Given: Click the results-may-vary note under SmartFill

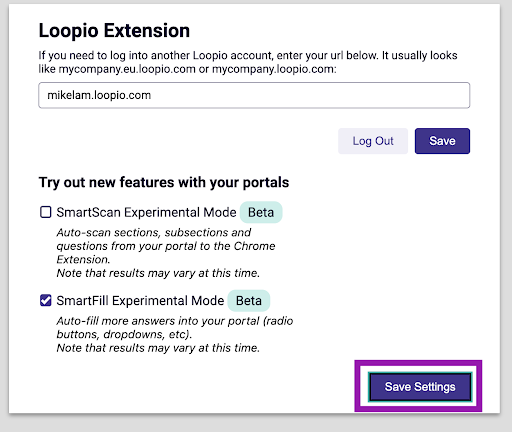Looking at the screenshot, I should 158,348.
